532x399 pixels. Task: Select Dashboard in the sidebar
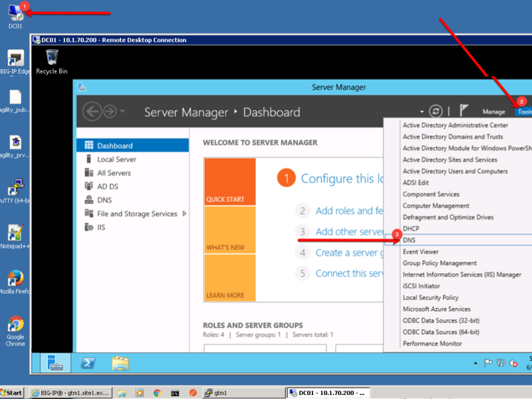132,146
